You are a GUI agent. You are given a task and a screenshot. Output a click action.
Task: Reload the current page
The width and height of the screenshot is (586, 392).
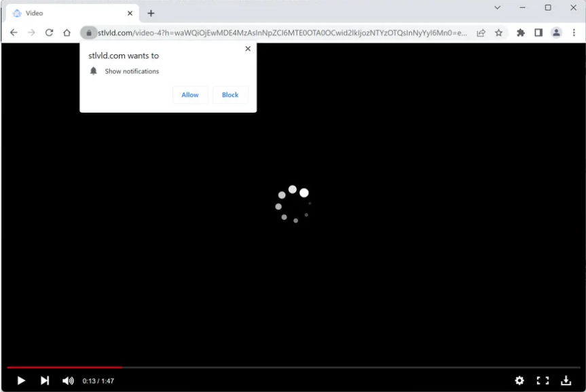coord(49,33)
